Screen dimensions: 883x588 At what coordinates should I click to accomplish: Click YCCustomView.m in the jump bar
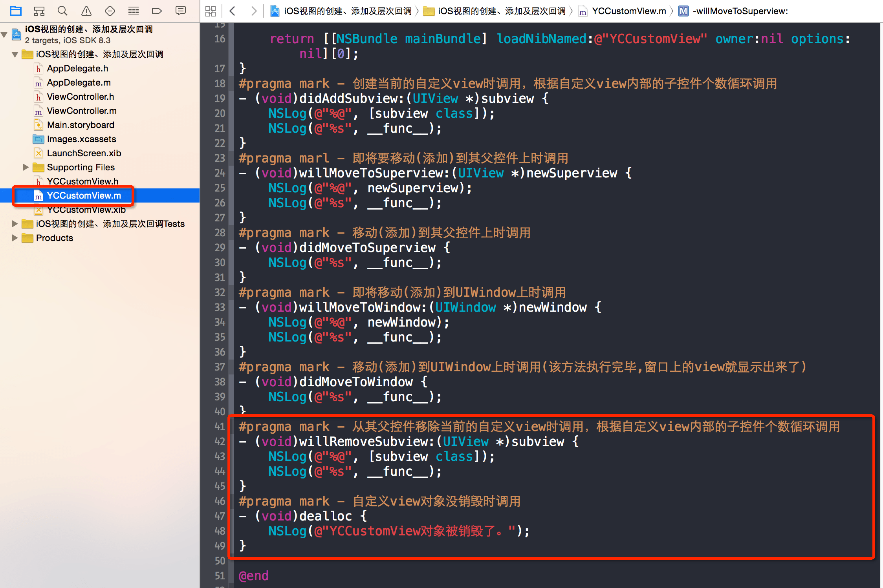tap(628, 11)
